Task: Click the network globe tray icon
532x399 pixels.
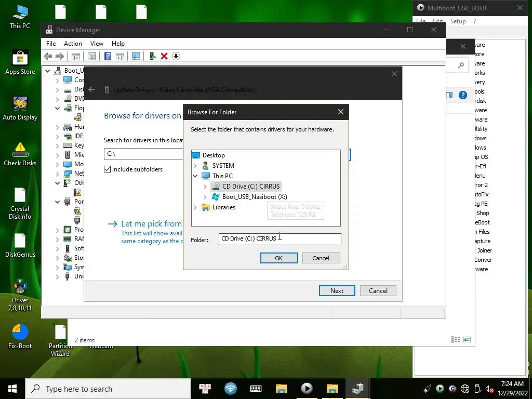Action: pyautogui.click(x=465, y=389)
